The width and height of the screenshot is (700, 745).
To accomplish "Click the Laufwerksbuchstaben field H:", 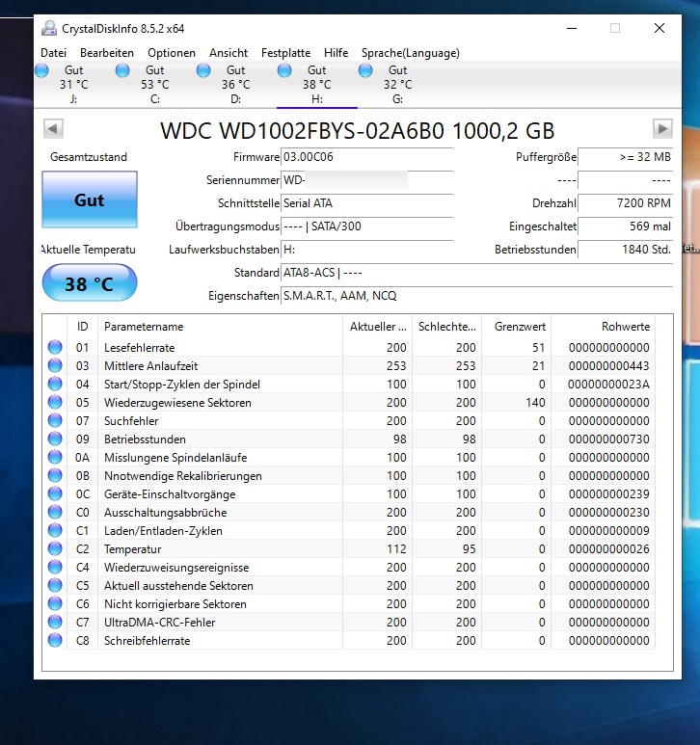I will pos(366,250).
